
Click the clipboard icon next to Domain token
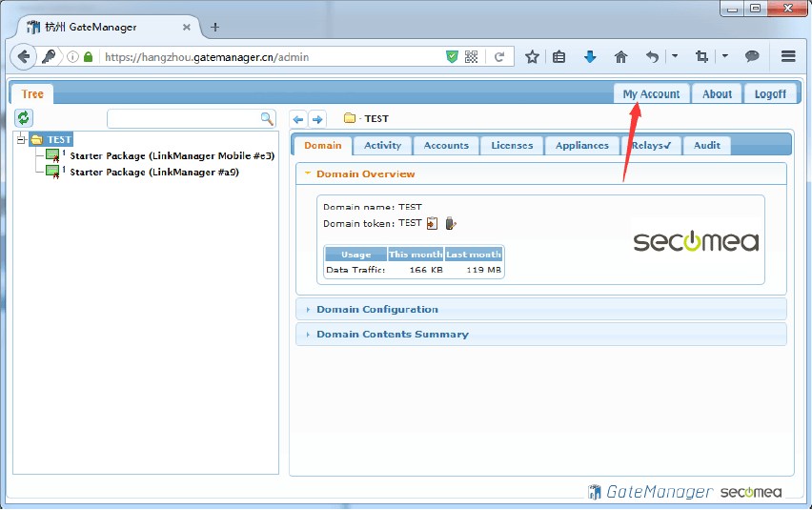(433, 223)
